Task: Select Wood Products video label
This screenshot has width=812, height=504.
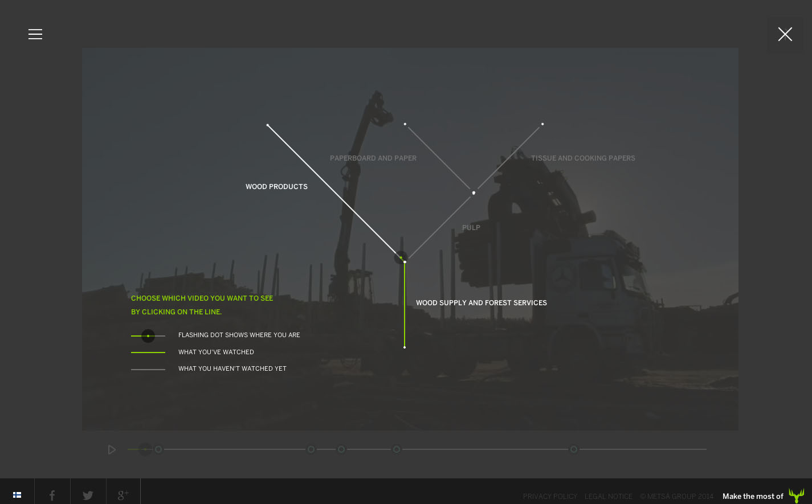Action: point(276,187)
